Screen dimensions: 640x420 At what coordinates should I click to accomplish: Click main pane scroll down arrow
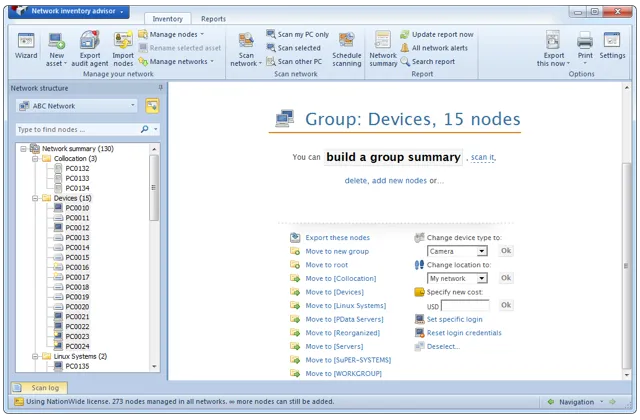tap(627, 375)
